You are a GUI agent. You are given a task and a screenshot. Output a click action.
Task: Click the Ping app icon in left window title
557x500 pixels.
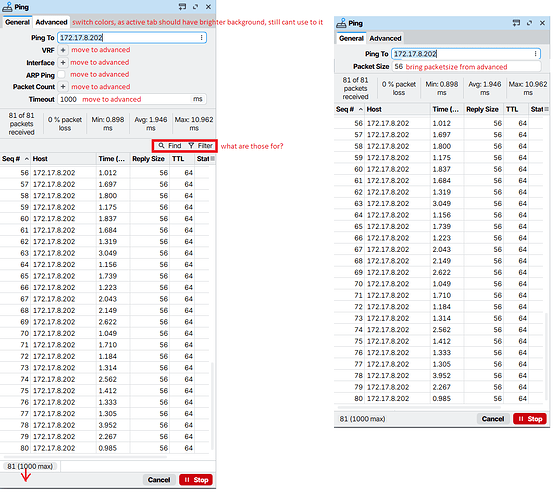click(7, 7)
